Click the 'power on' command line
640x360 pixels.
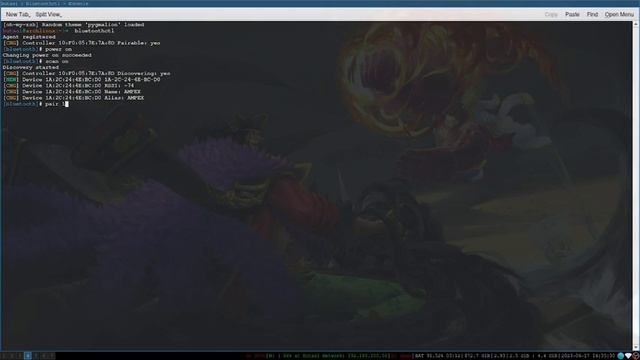coord(37,49)
